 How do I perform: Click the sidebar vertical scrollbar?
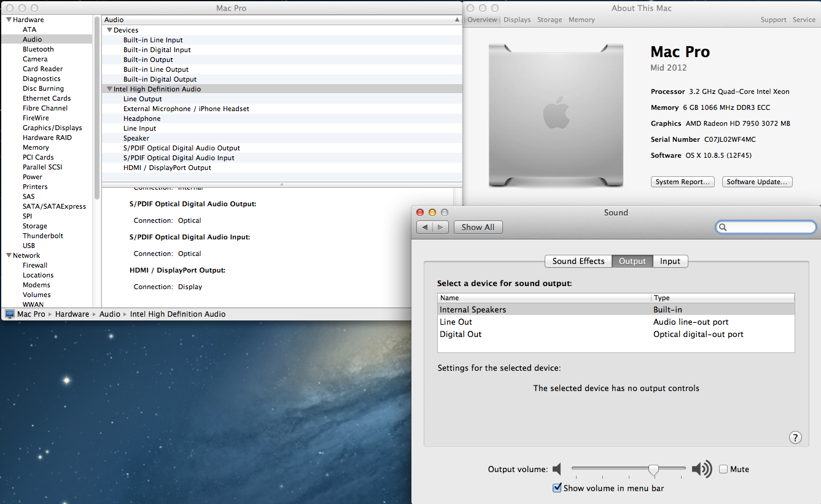[97, 107]
